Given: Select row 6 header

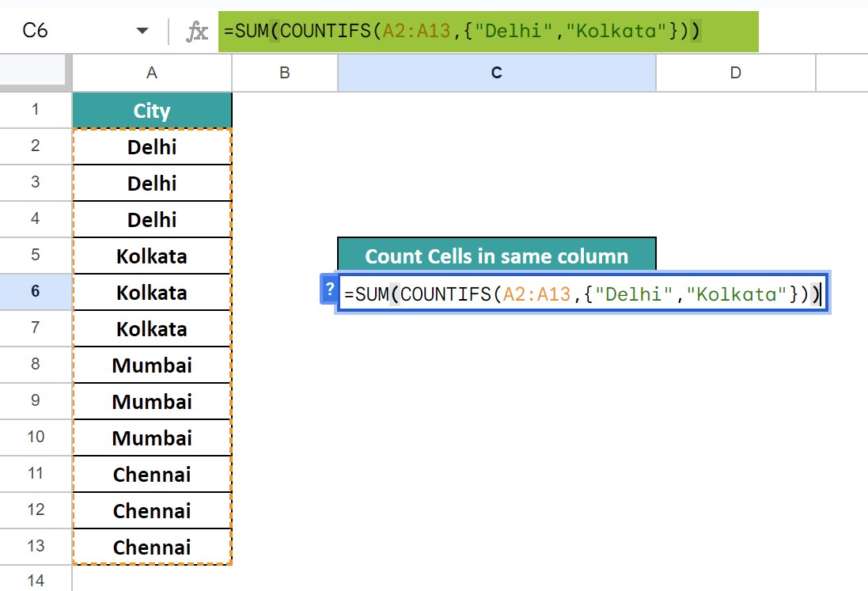Looking at the screenshot, I should pos(36,292).
